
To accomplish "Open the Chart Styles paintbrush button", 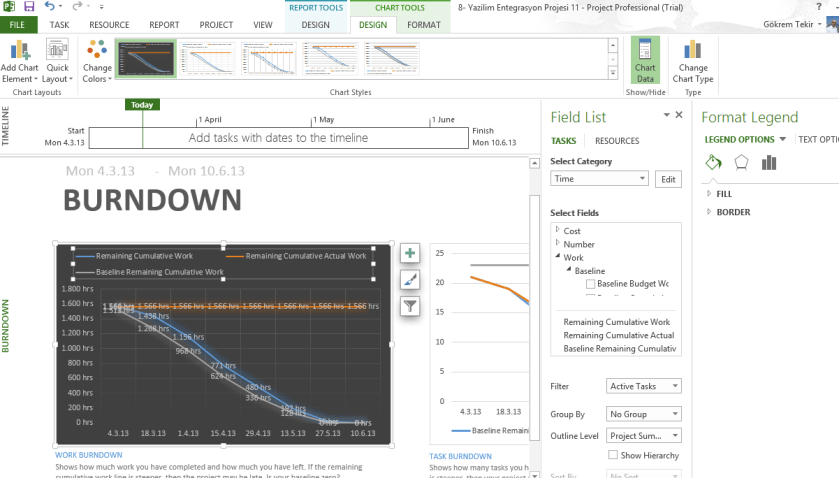I will coord(410,280).
